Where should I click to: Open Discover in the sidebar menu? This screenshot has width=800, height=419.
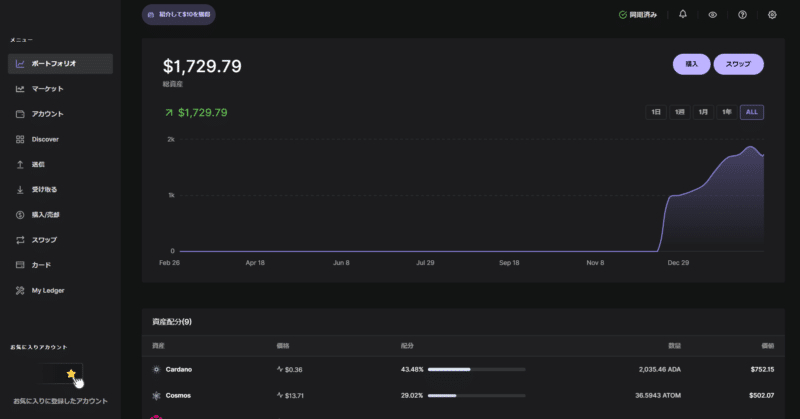click(x=45, y=139)
